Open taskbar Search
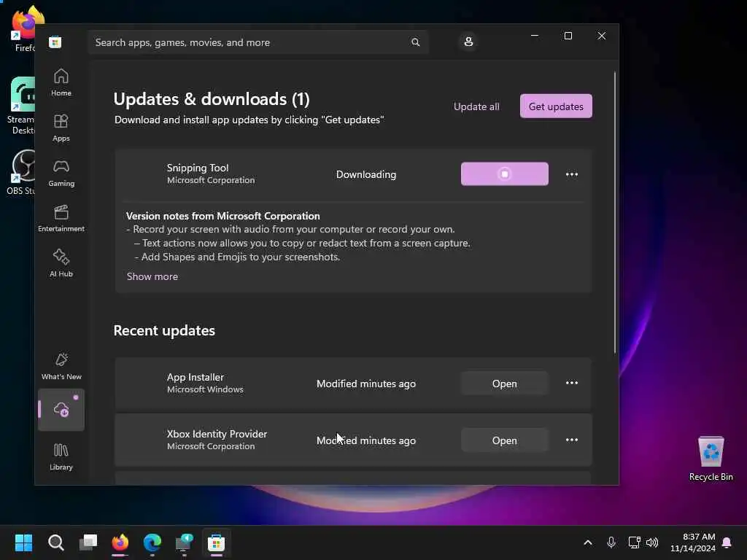Screen dimensions: 747x560 pos(55,542)
